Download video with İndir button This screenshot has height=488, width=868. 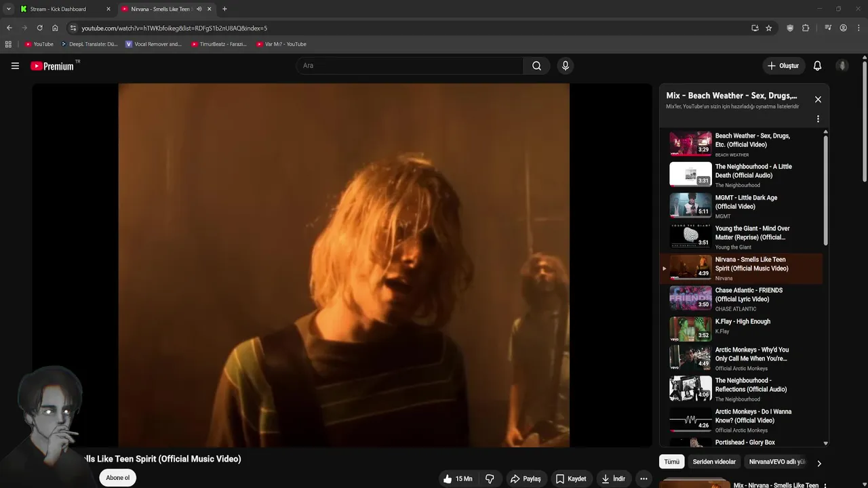(613, 479)
